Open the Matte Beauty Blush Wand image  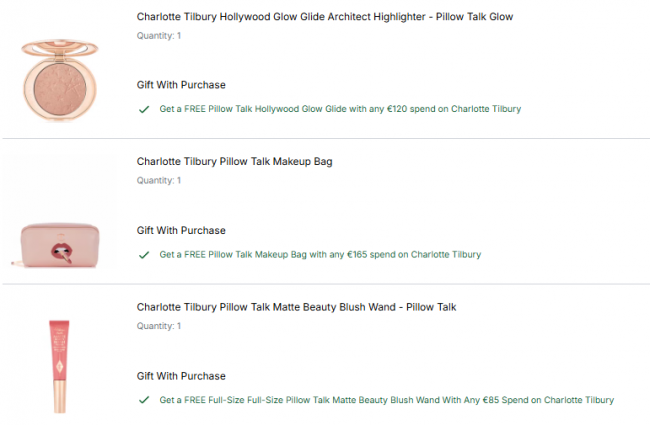click(59, 366)
